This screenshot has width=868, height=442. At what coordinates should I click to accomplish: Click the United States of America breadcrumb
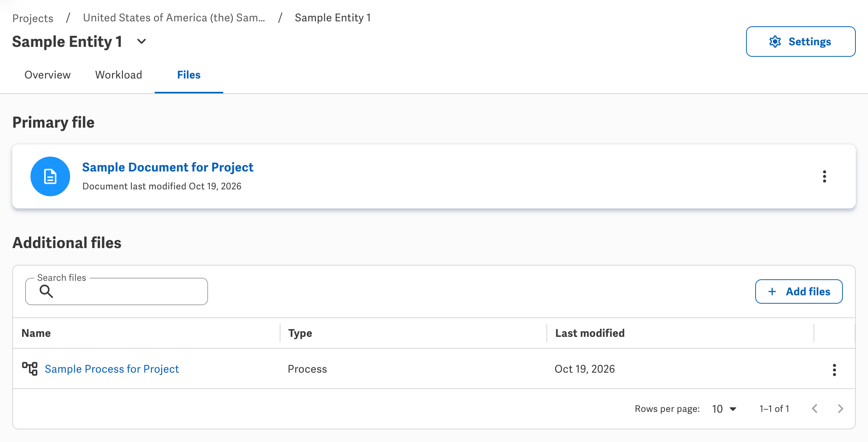pos(174,18)
